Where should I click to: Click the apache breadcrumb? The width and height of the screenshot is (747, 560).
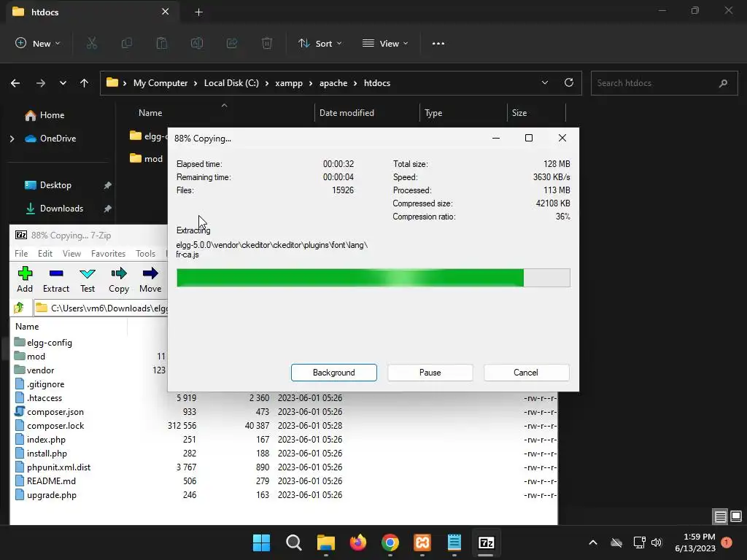pos(333,83)
